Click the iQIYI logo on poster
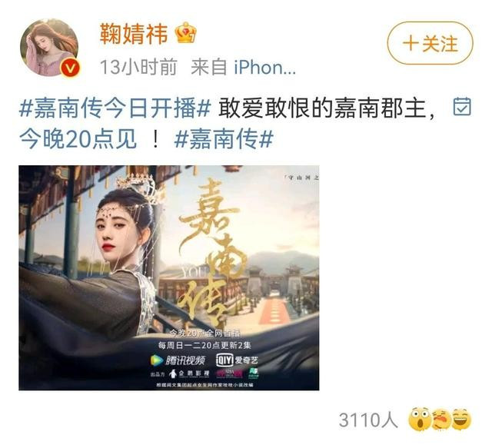The image size is (492, 448). pyautogui.click(x=237, y=360)
